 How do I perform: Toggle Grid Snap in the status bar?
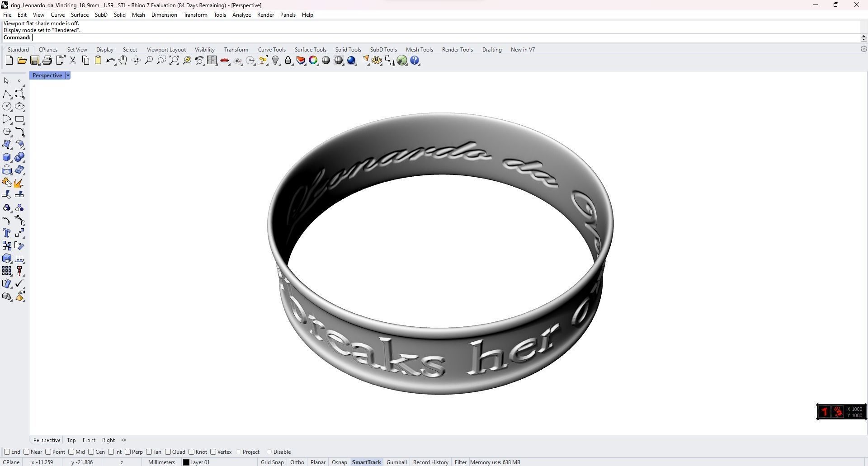click(272, 462)
